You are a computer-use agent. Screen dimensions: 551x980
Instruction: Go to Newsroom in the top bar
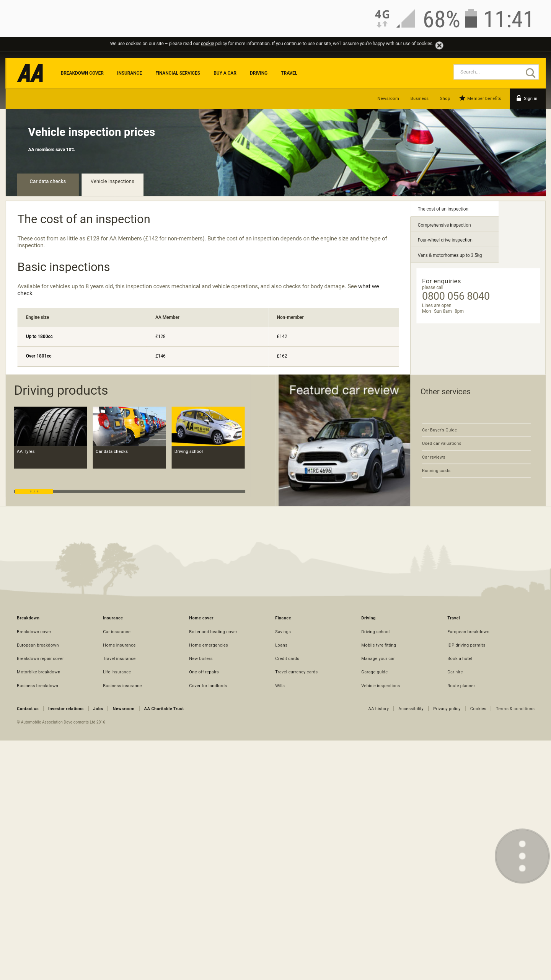tap(388, 99)
